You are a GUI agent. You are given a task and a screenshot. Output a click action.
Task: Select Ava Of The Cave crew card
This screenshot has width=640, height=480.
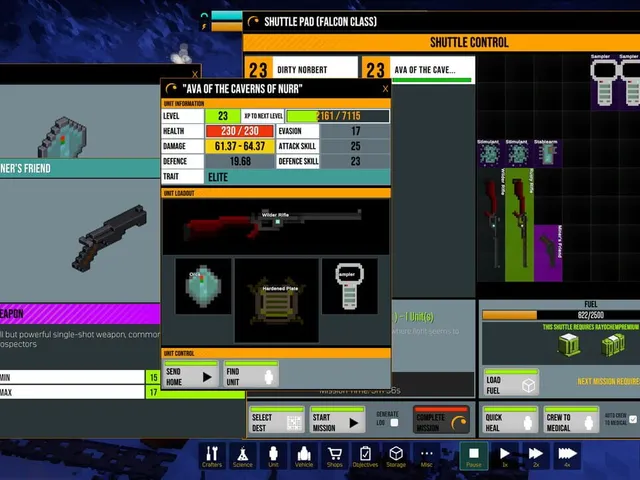[x=418, y=69]
